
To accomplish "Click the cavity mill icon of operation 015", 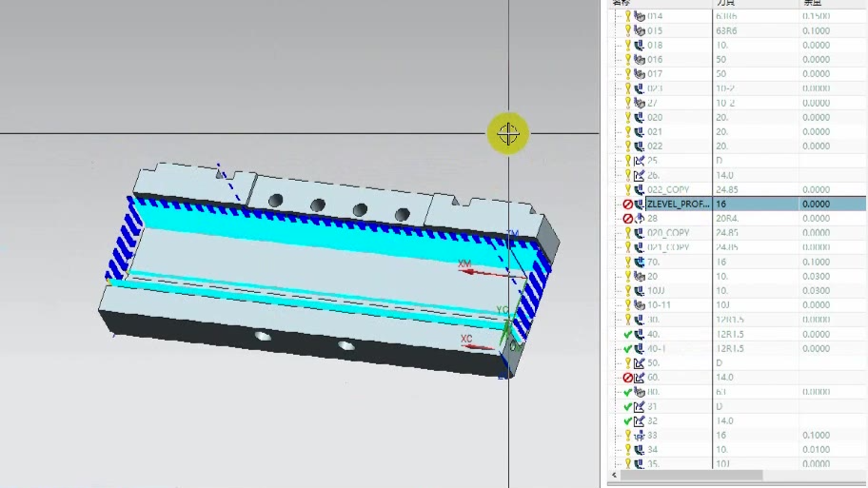I will coord(640,30).
